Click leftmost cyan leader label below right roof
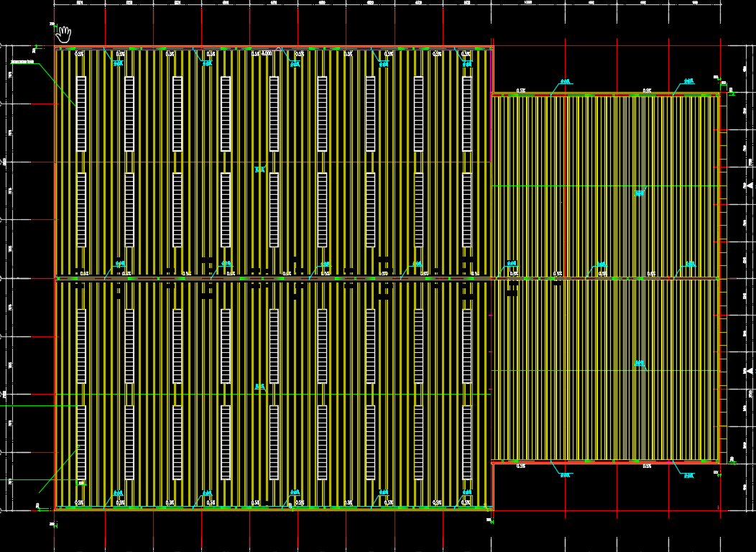 (566, 475)
